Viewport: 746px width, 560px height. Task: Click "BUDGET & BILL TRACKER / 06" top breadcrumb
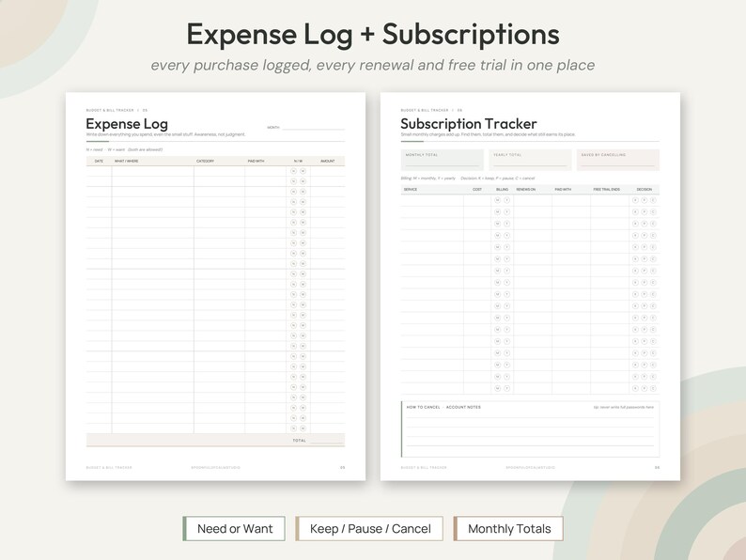click(431, 110)
